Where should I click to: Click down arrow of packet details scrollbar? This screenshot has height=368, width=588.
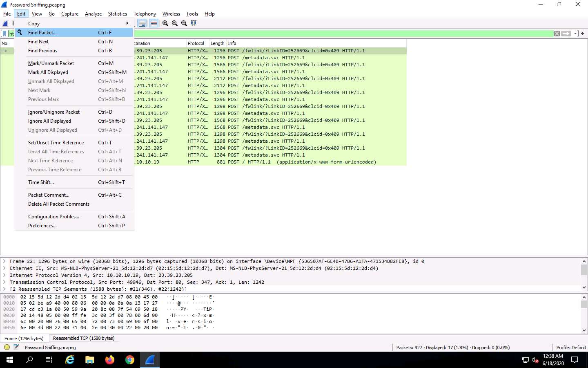(584, 287)
